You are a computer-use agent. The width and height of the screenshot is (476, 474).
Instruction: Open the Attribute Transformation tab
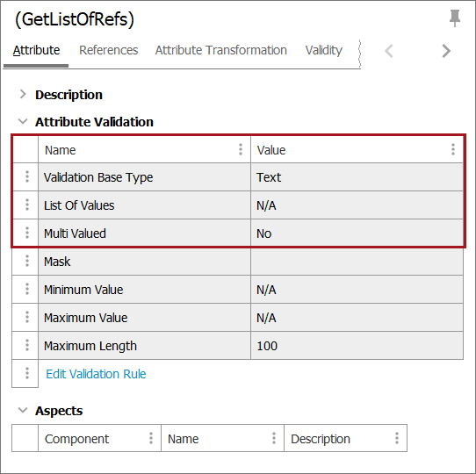pos(221,50)
